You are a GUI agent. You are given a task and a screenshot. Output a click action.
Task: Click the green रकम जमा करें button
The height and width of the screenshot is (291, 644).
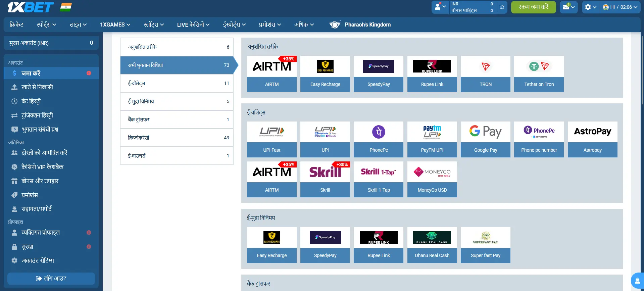click(533, 7)
